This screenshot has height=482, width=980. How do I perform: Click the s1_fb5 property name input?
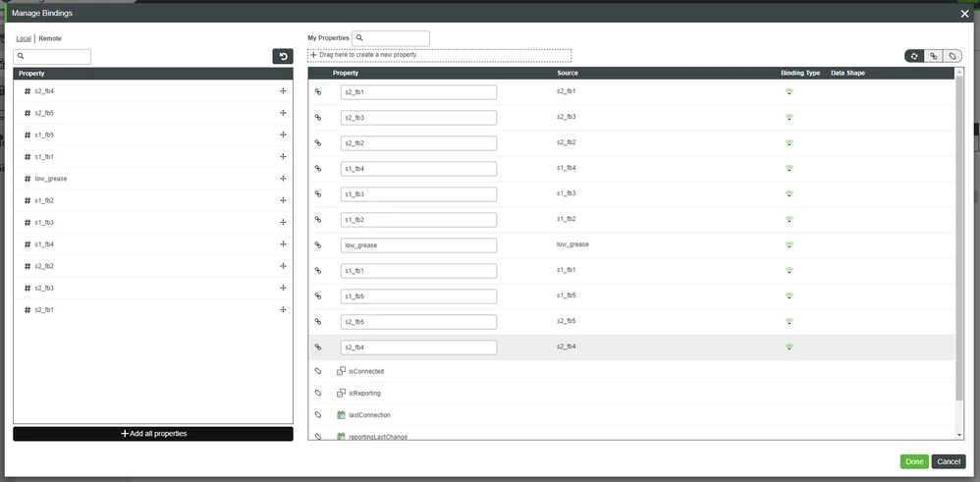(x=418, y=296)
